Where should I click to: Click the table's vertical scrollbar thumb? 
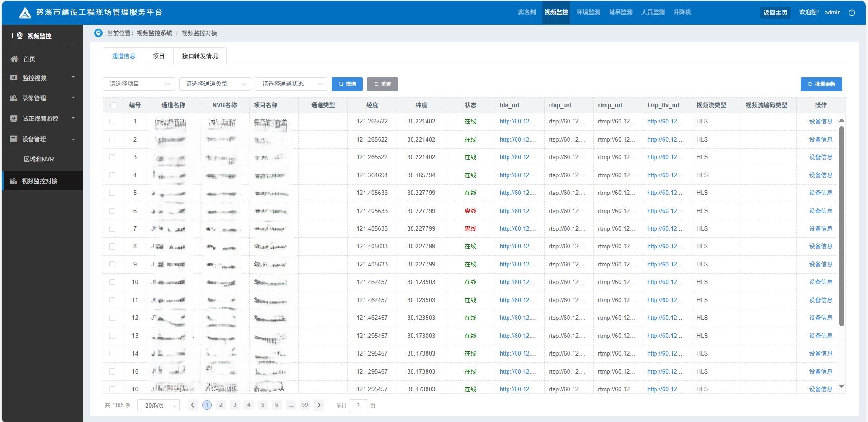841,226
